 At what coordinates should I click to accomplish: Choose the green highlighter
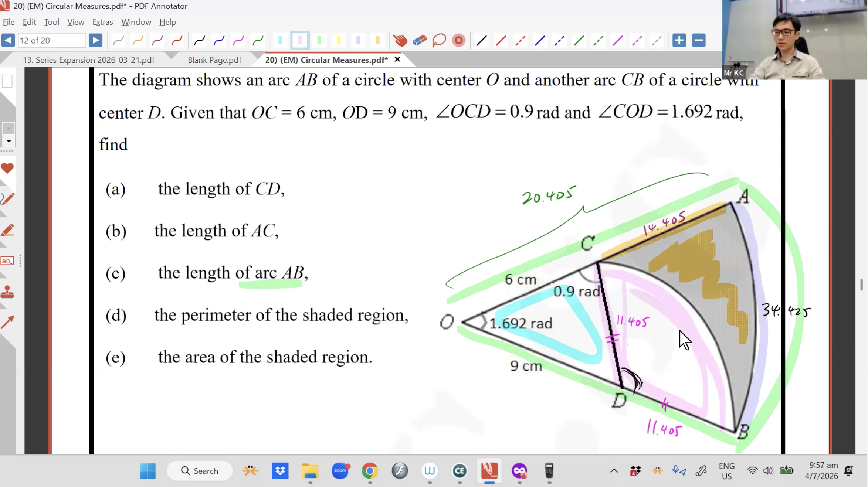click(x=319, y=40)
